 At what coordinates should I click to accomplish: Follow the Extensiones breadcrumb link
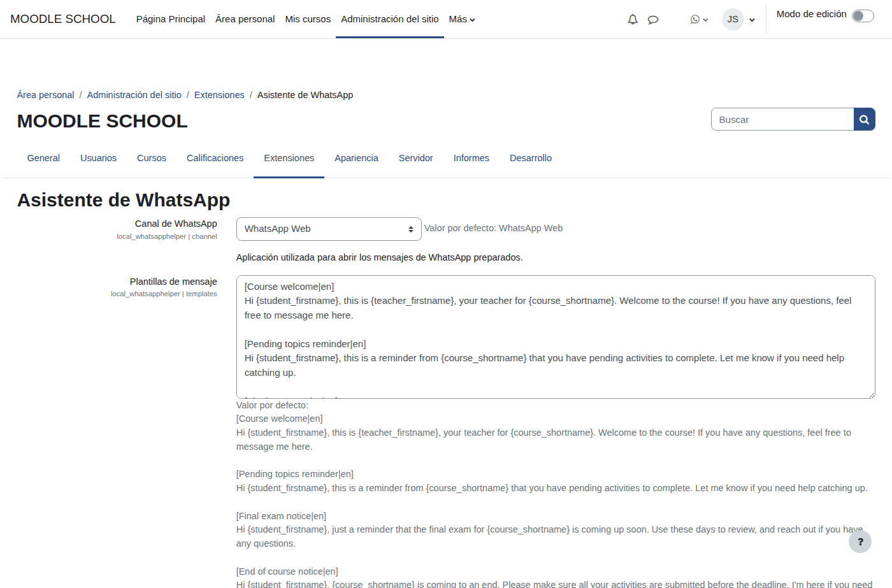coord(219,95)
